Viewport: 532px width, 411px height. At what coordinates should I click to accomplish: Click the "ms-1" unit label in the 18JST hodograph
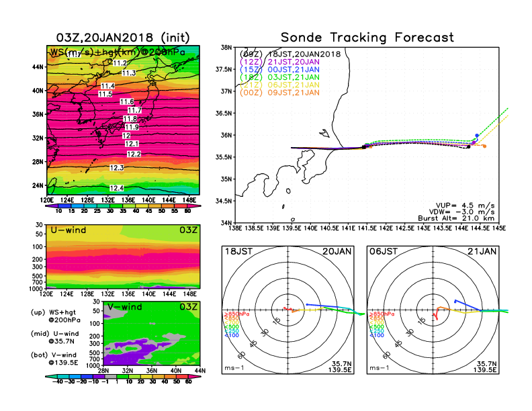234,368
